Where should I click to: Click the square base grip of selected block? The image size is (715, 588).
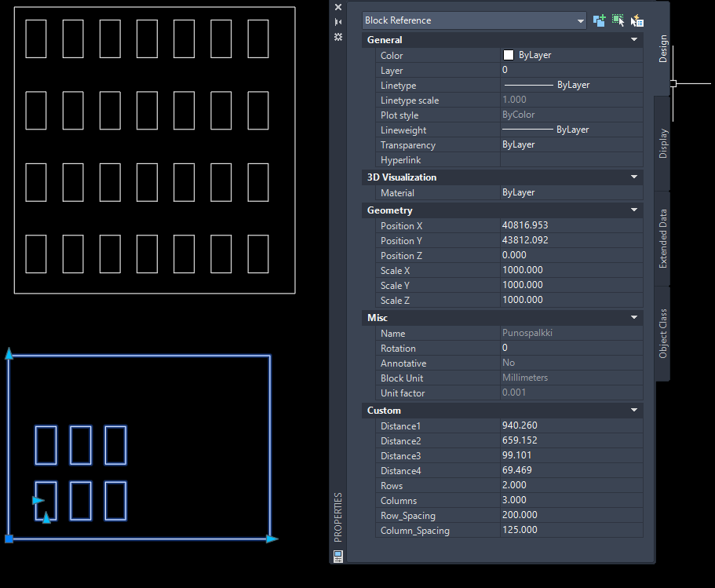tap(9, 539)
